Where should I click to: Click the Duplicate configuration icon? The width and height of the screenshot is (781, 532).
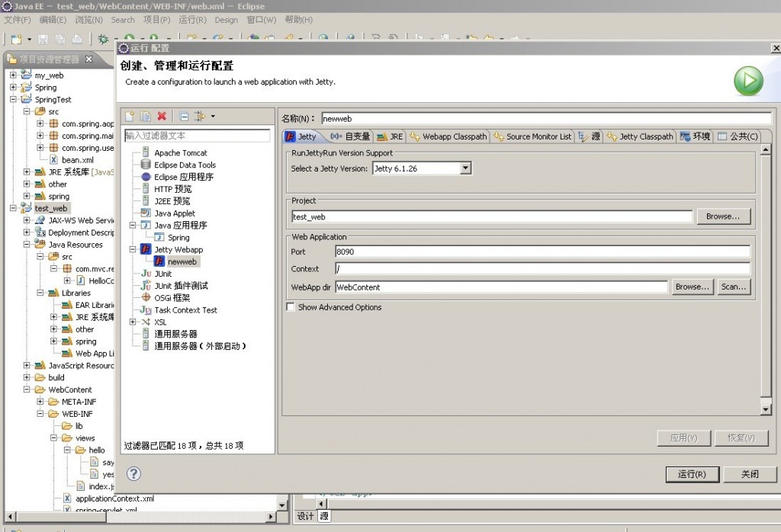(x=146, y=114)
